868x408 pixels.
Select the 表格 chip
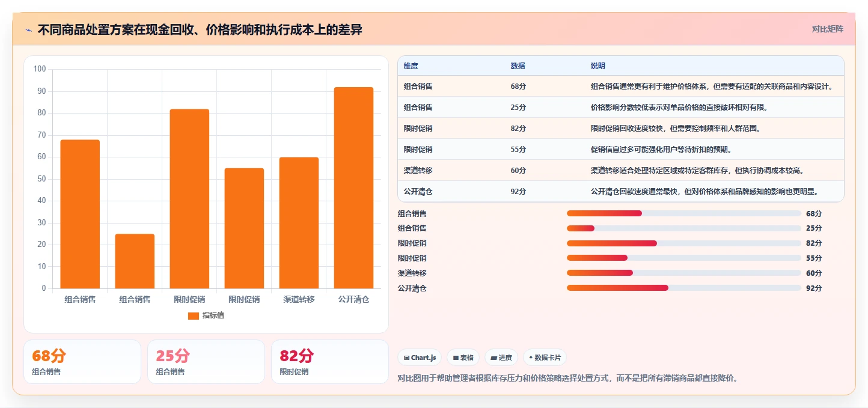point(463,358)
